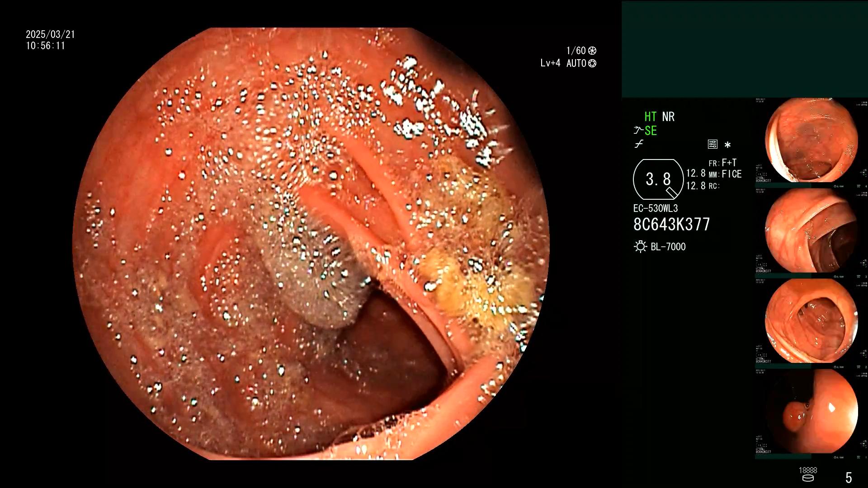Click the BL-7000 light source label
868x488 pixels.
[x=668, y=247]
